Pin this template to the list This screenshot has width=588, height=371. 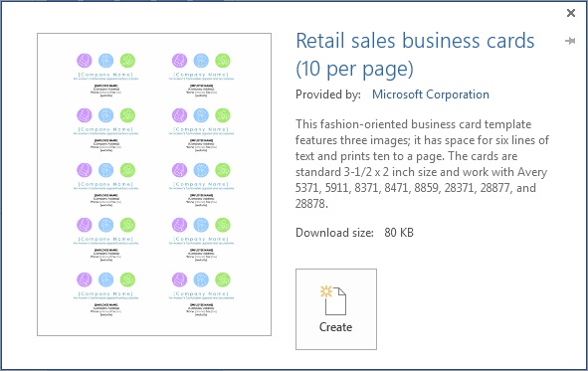point(570,41)
